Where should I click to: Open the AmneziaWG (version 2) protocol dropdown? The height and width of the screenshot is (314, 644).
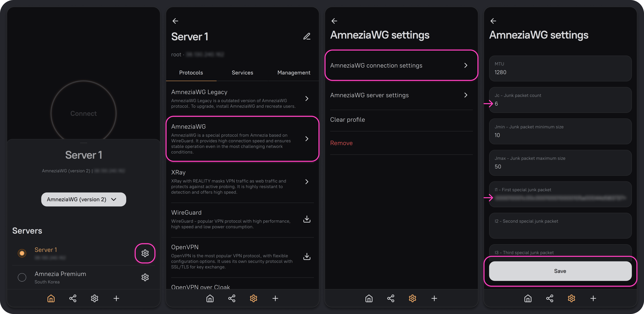pos(84,199)
